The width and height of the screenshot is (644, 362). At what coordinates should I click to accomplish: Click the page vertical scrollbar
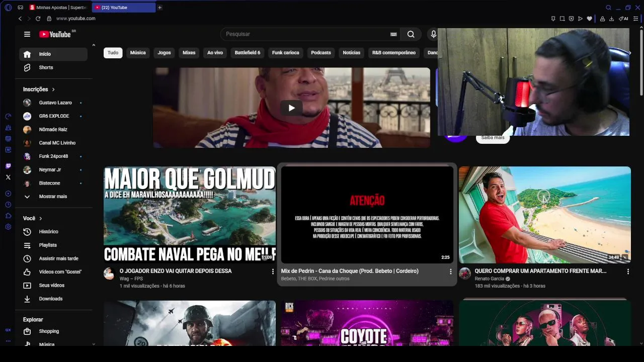coord(641,63)
